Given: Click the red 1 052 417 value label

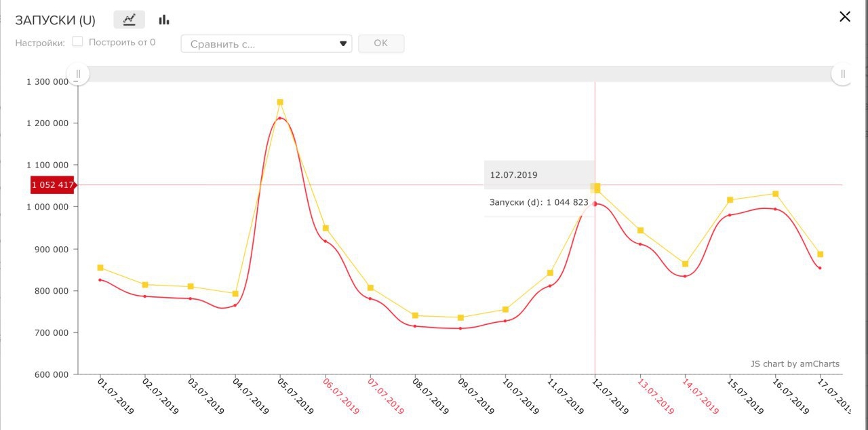Looking at the screenshot, I should [52, 184].
